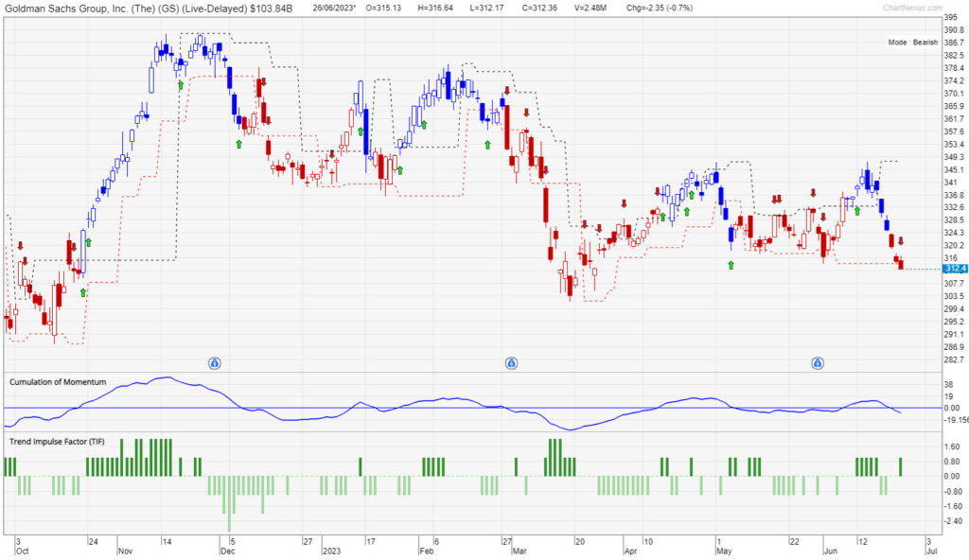Click the -2.40 TIF axis value
This screenshot has height=560, width=969.
952,521
